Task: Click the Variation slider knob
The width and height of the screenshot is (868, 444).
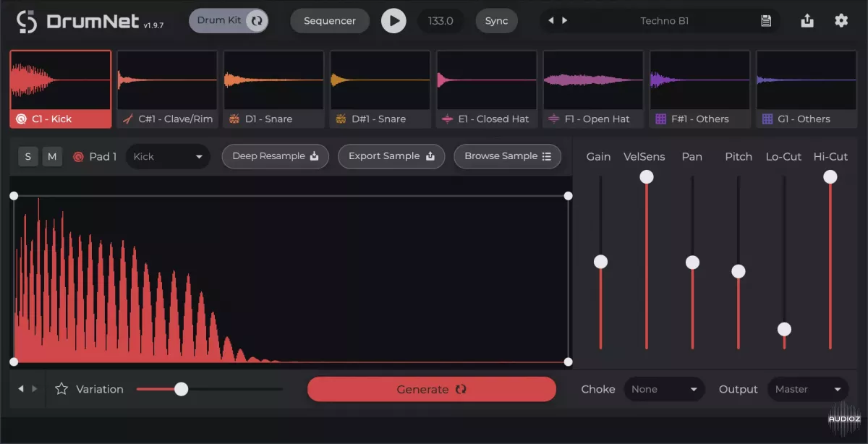Action: (x=182, y=389)
